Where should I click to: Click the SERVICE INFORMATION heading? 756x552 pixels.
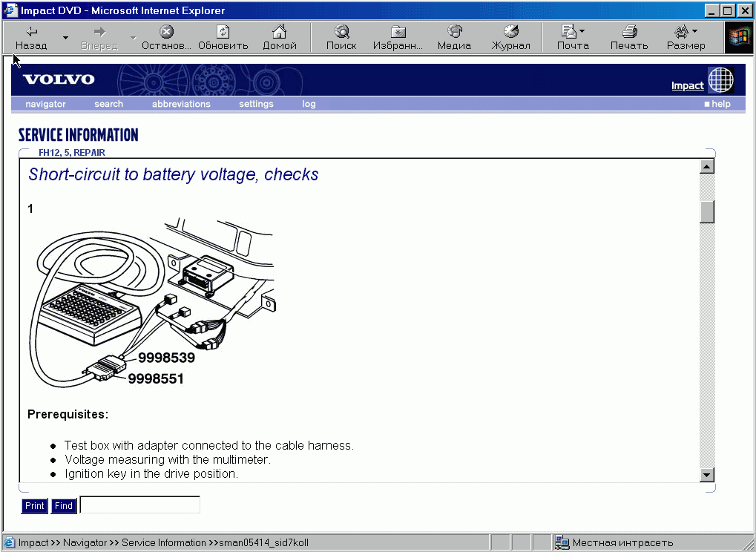(x=78, y=135)
